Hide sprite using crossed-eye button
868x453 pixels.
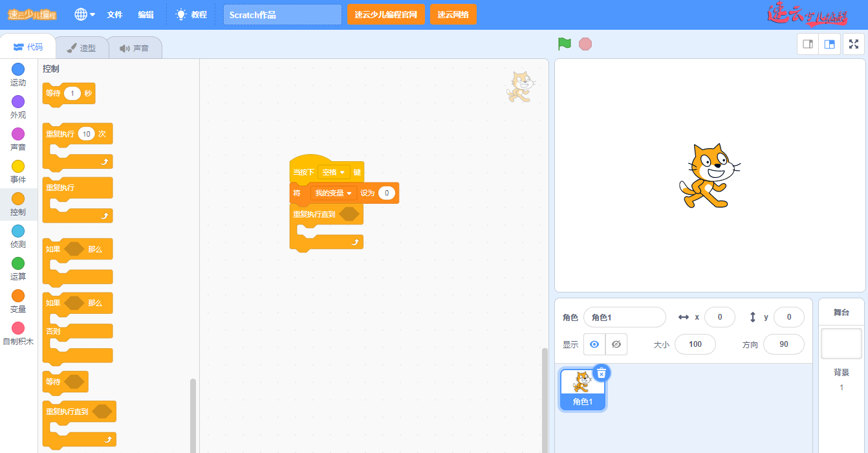pos(616,344)
